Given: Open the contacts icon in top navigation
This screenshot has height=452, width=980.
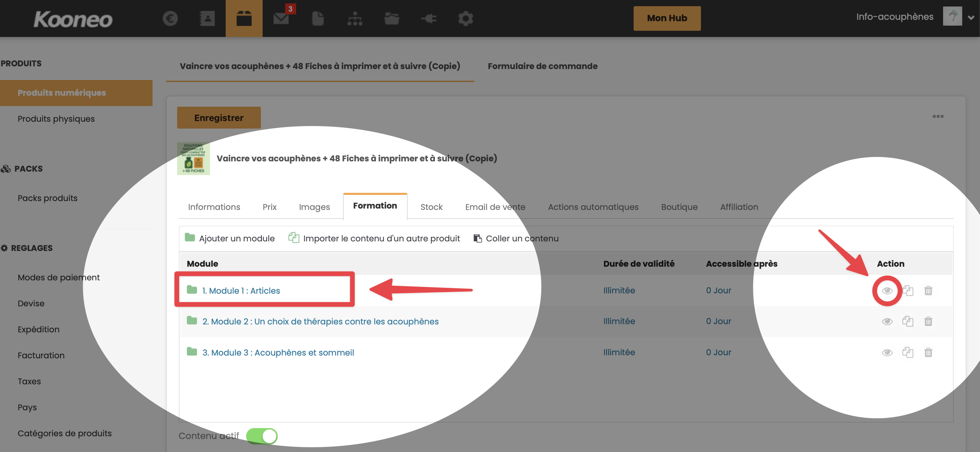Looking at the screenshot, I should point(207,18).
